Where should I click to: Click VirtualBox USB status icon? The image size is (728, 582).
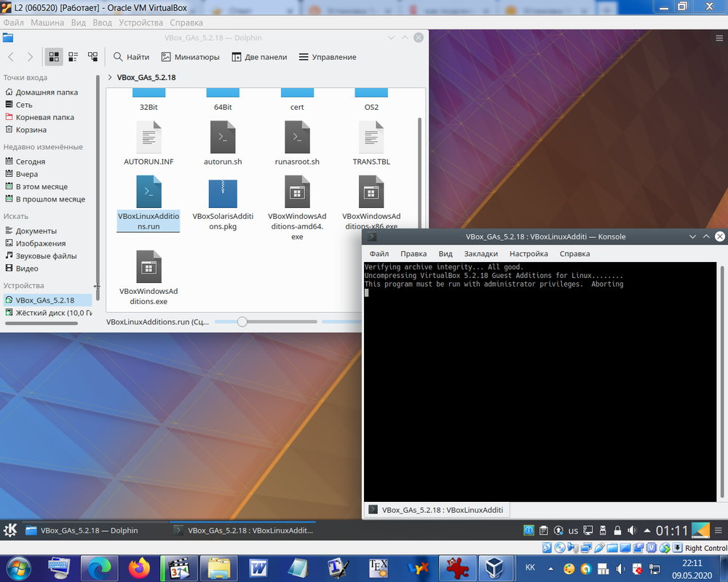pos(599,548)
